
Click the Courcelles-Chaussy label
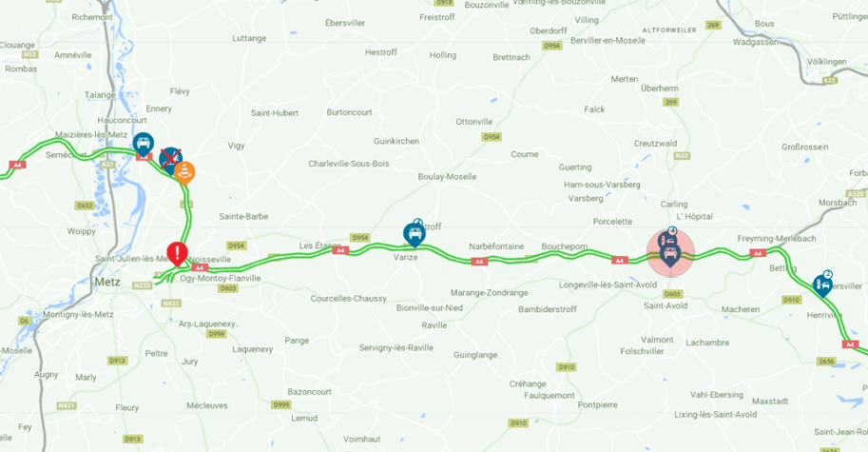coord(349,299)
